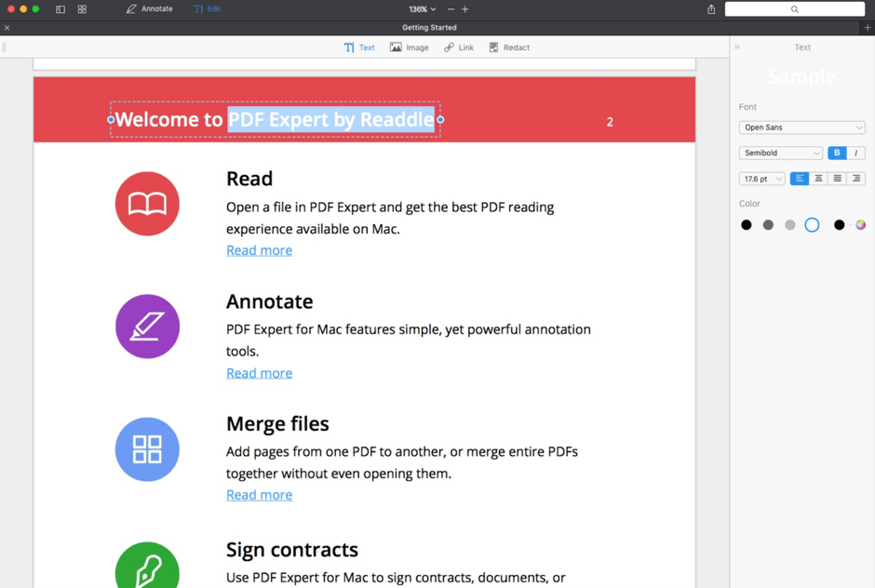Click the Sign contracts section heading

(292, 550)
